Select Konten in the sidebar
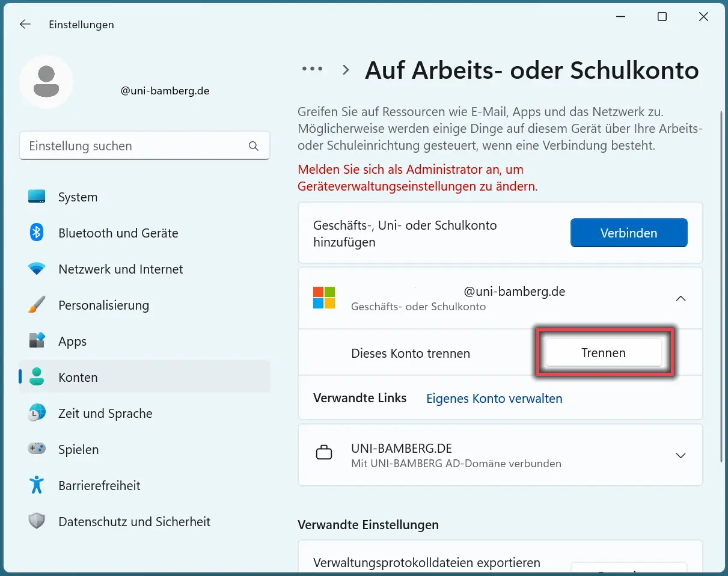This screenshot has height=576, width=728. (x=144, y=377)
